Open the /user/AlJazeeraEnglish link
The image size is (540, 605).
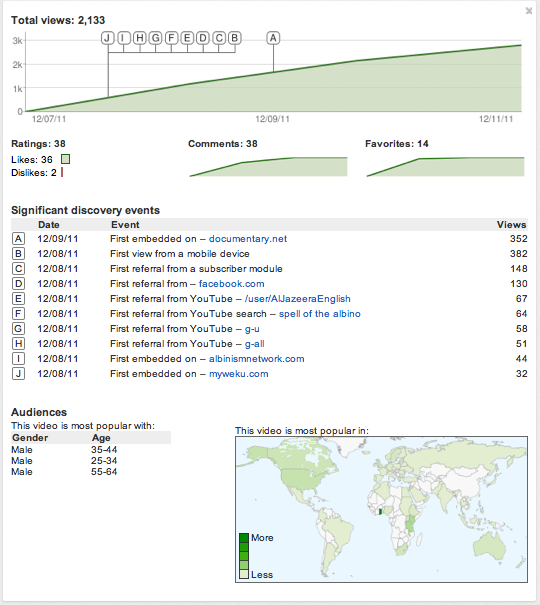coord(297,299)
